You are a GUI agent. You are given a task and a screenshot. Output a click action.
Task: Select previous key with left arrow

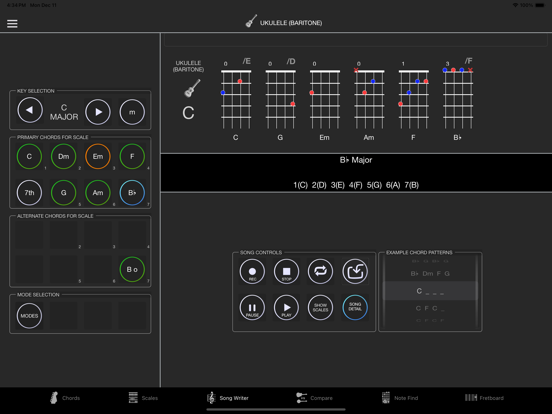tap(30, 111)
